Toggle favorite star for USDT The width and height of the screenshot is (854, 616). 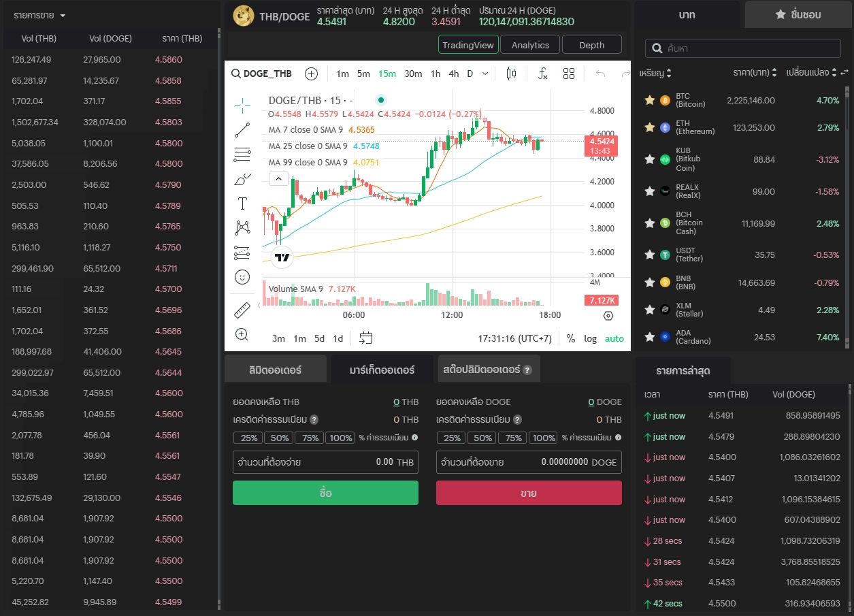point(649,255)
